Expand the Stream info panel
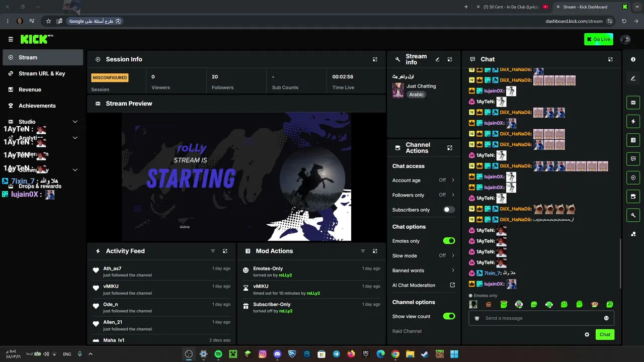This screenshot has height=362, width=644. click(450, 59)
